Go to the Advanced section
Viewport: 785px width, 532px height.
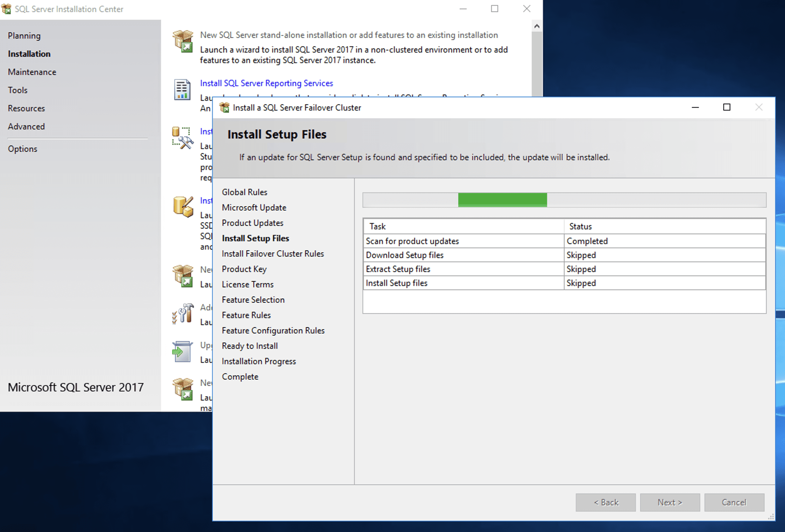pos(26,127)
